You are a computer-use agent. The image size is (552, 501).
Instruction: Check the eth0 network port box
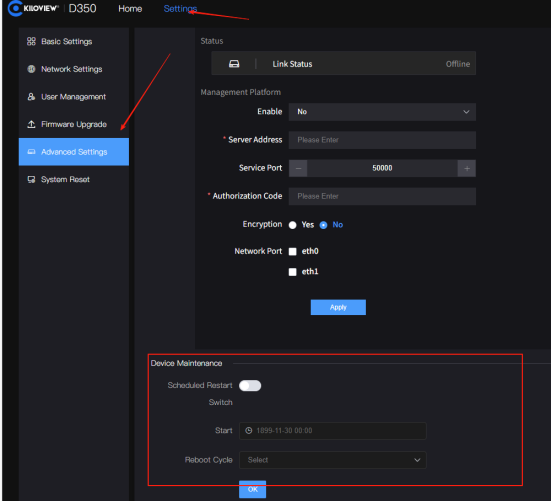(293, 251)
